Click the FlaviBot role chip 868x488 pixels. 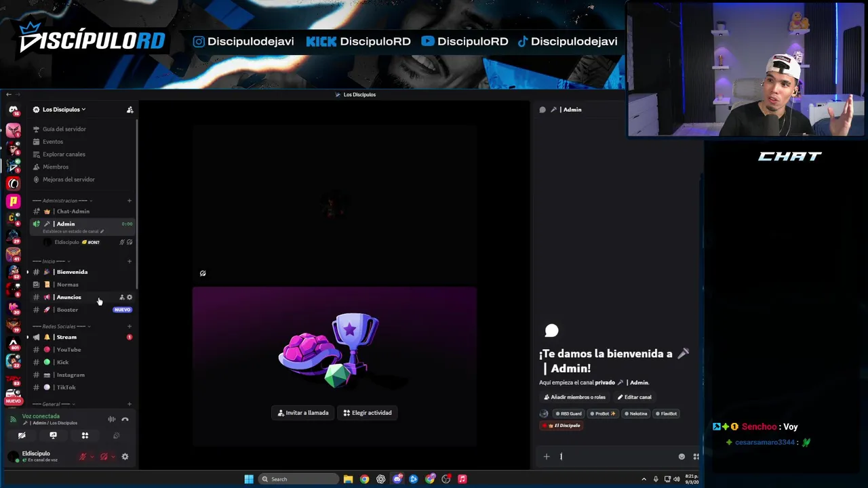coord(667,413)
